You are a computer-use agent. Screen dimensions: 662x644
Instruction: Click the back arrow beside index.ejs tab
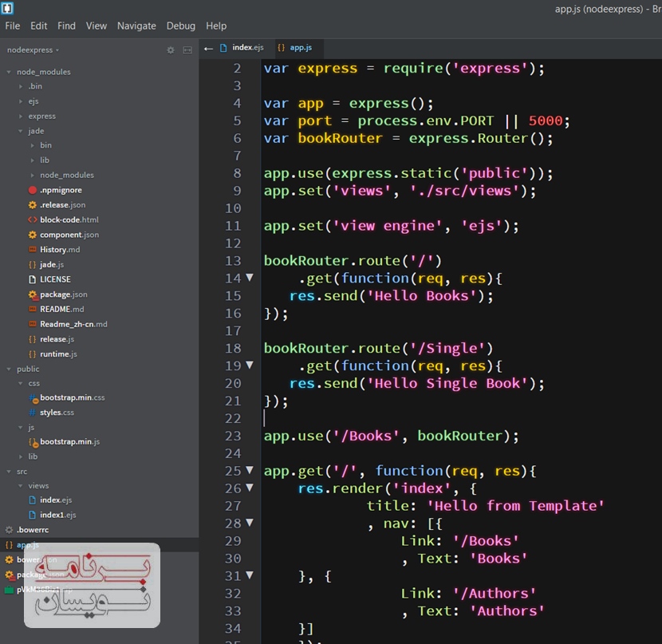click(208, 49)
